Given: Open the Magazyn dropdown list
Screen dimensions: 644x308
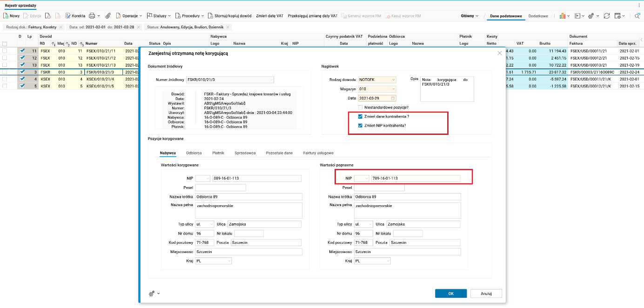Looking at the screenshot, I should tap(393, 89).
